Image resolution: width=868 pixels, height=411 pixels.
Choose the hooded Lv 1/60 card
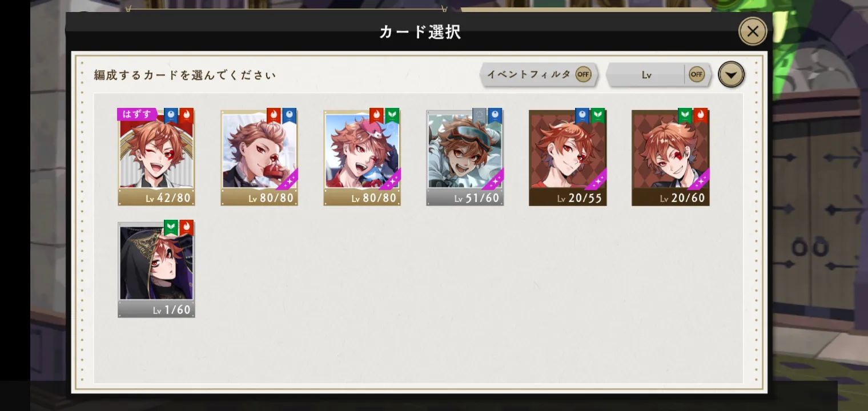click(156, 269)
